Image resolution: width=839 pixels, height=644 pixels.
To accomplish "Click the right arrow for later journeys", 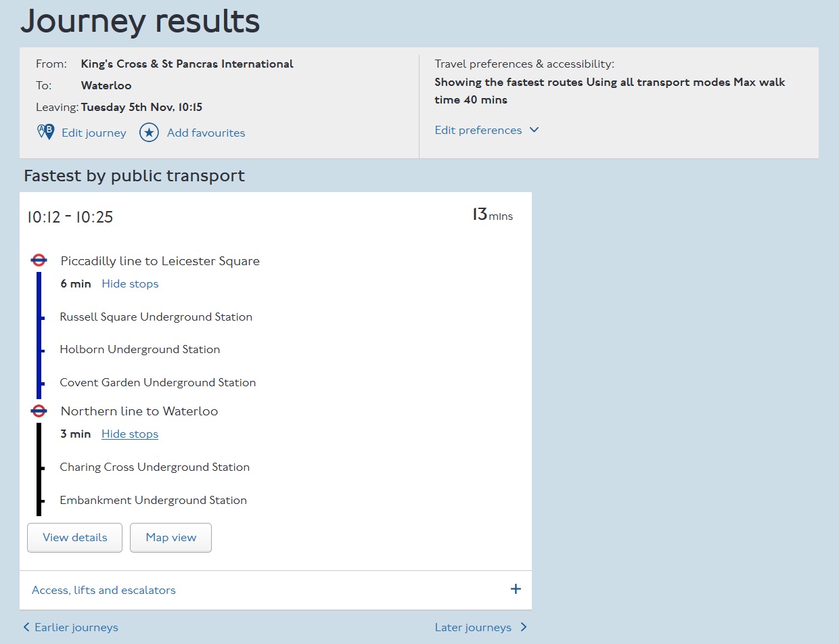I will 523,627.
